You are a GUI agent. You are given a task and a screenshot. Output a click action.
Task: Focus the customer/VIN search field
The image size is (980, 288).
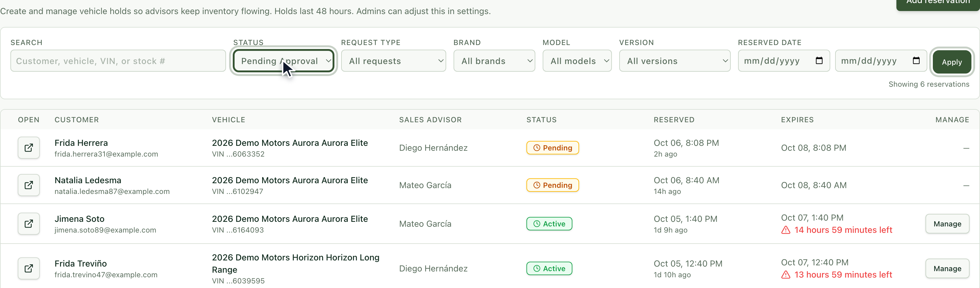coord(118,61)
